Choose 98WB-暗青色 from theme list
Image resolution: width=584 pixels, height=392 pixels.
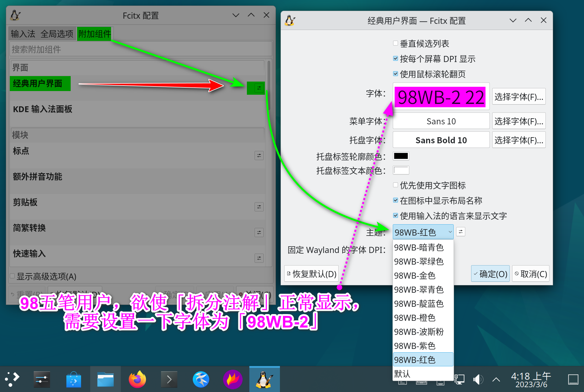point(423,247)
